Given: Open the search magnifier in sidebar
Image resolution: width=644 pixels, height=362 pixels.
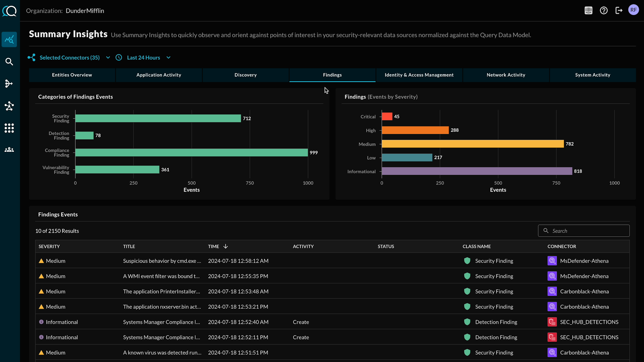Looking at the screenshot, I should coord(9,62).
